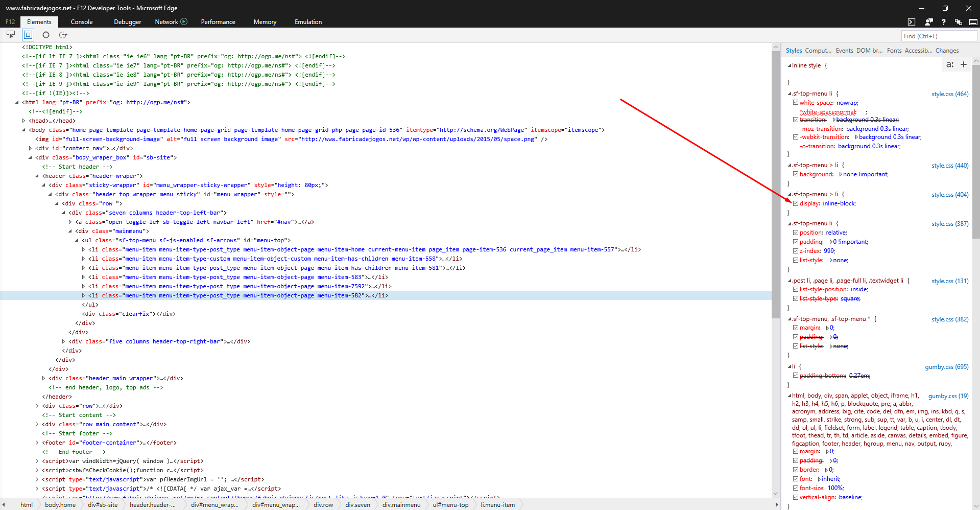Click the style.css (440) source link
Image resolution: width=980 pixels, height=510 pixels.
949,165
